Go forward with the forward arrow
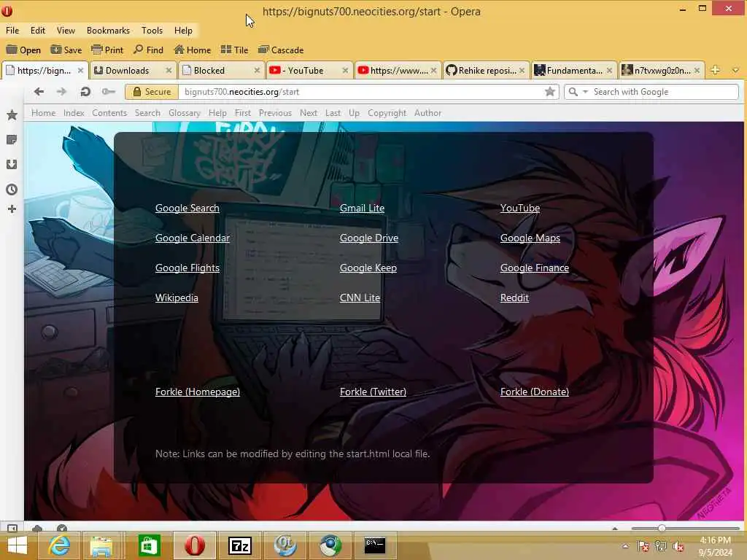The width and height of the screenshot is (747, 560). coord(61,91)
